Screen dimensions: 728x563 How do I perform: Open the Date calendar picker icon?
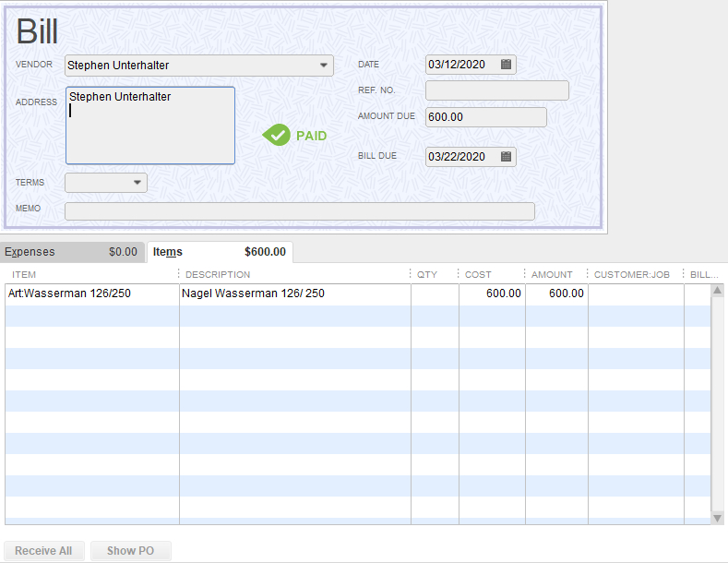tap(506, 65)
